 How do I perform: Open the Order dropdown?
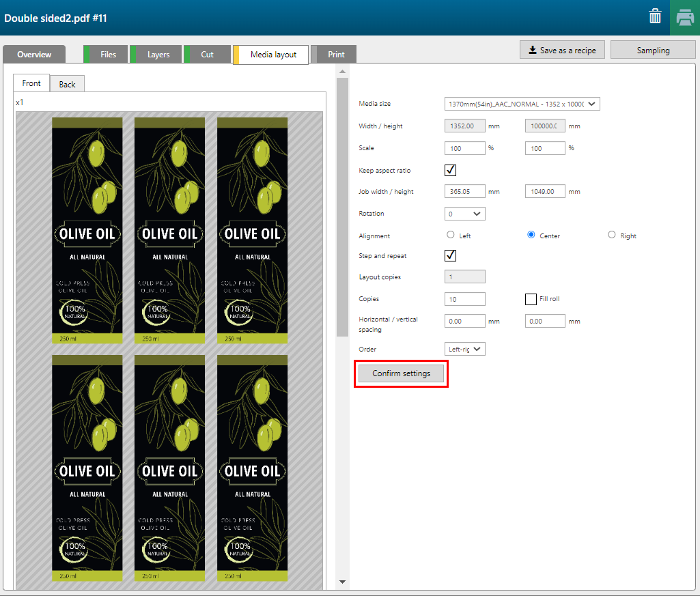464,349
